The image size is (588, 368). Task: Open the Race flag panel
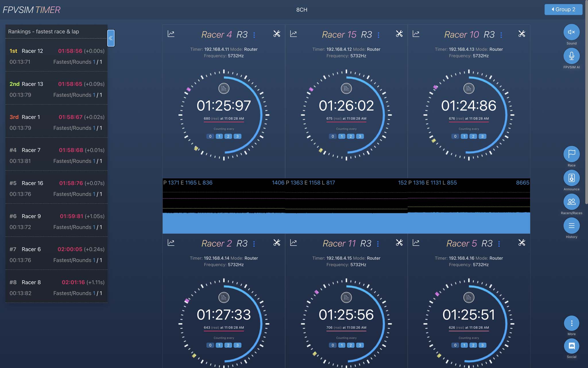571,154
